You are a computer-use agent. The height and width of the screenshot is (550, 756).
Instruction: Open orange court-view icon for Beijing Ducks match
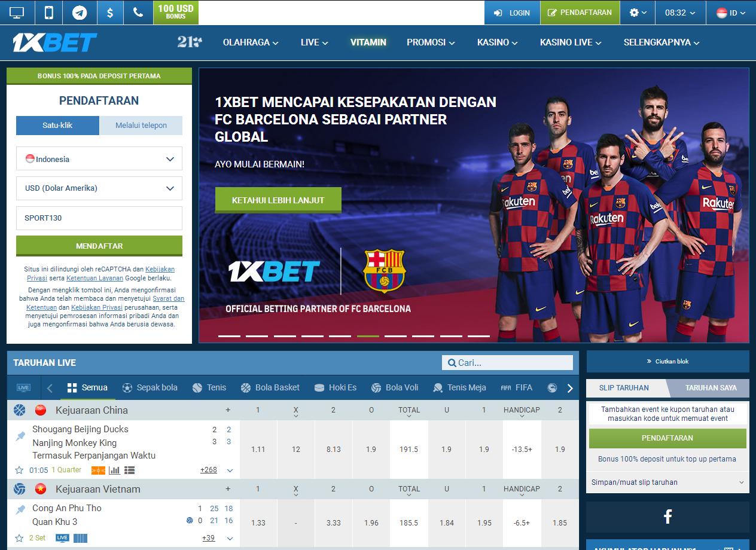98,470
